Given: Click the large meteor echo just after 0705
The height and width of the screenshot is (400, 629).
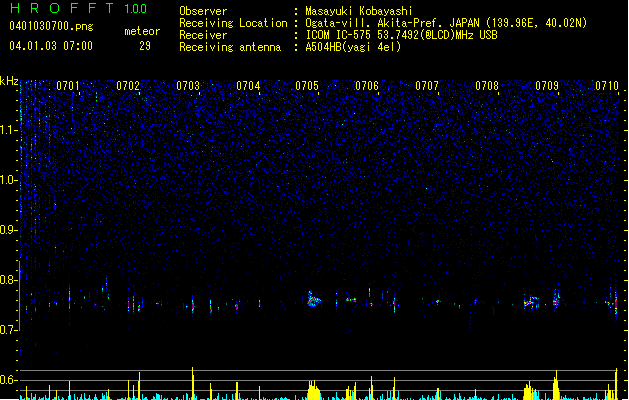Looking at the screenshot, I should (x=314, y=299).
